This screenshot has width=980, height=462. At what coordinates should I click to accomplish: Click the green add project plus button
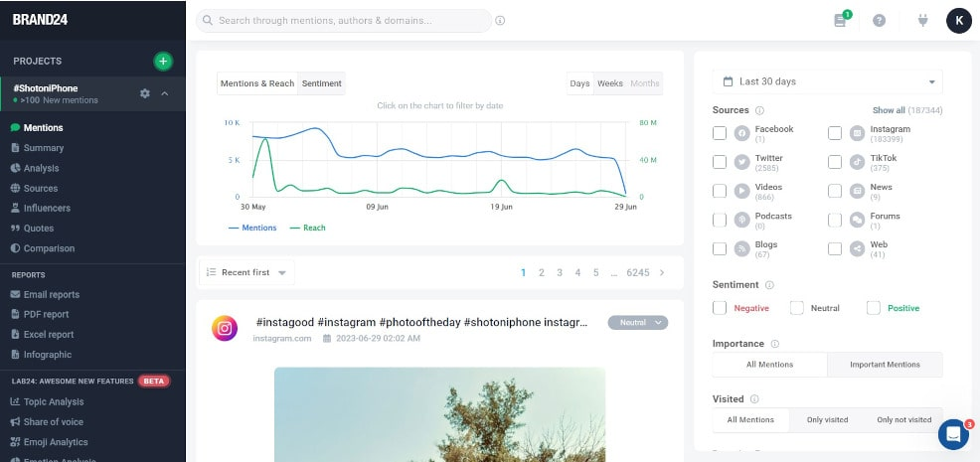[163, 61]
